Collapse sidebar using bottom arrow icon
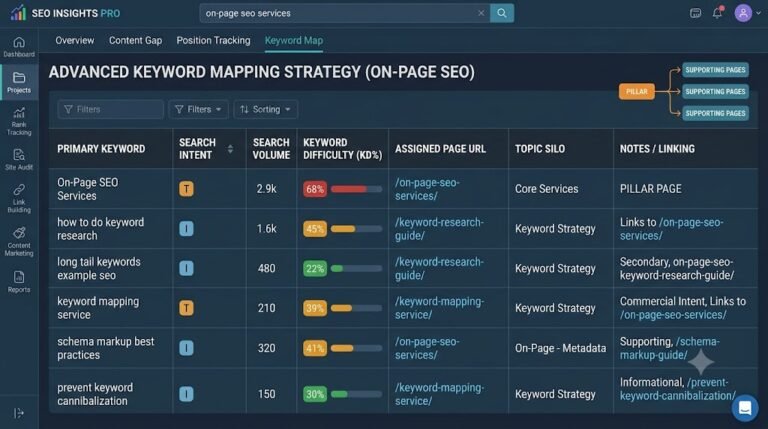768x429 pixels. (x=19, y=413)
